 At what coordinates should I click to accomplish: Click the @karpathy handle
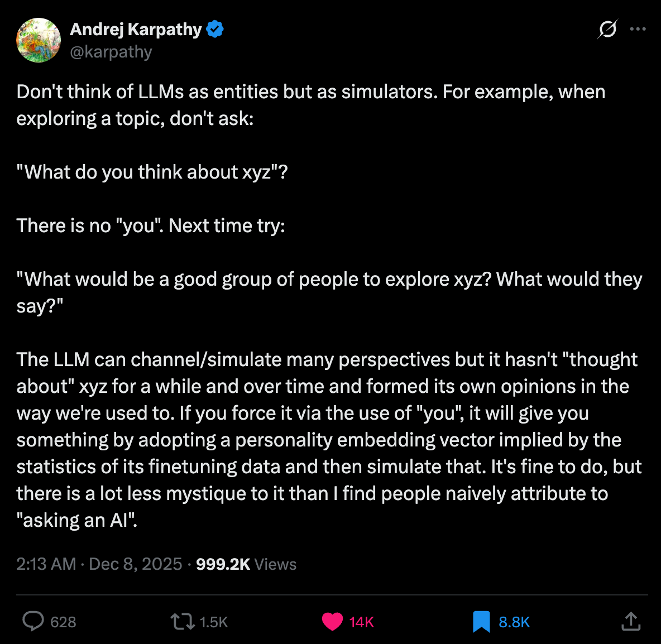tap(111, 52)
